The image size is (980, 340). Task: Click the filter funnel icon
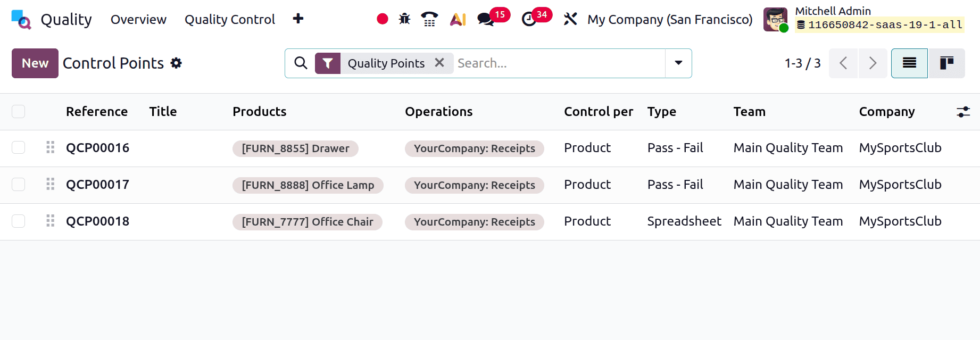tap(328, 63)
